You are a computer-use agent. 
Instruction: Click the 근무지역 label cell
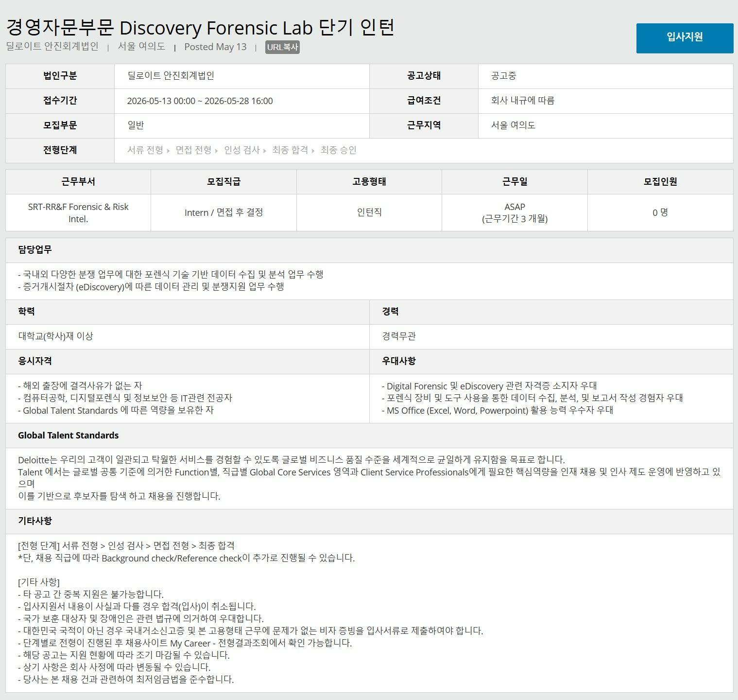coord(424,125)
